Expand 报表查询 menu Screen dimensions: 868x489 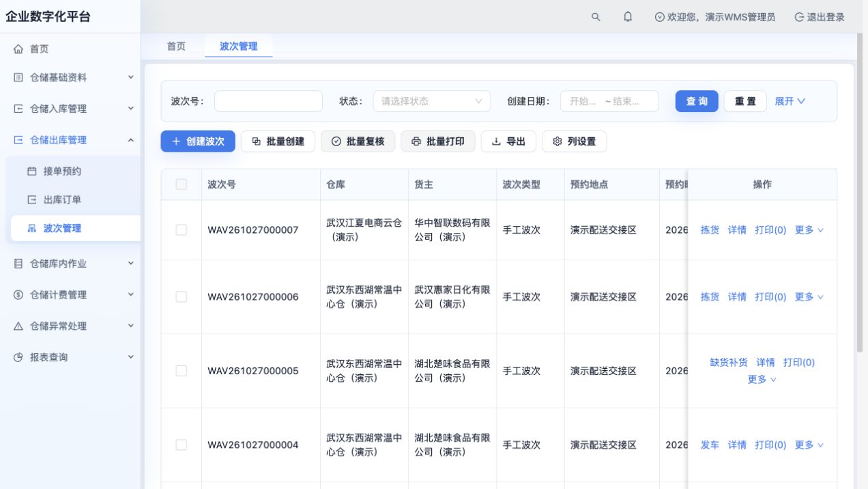(x=70, y=357)
